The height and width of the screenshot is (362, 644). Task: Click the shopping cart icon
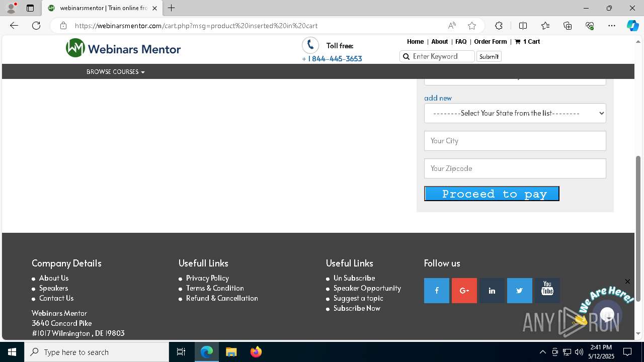coord(517,42)
